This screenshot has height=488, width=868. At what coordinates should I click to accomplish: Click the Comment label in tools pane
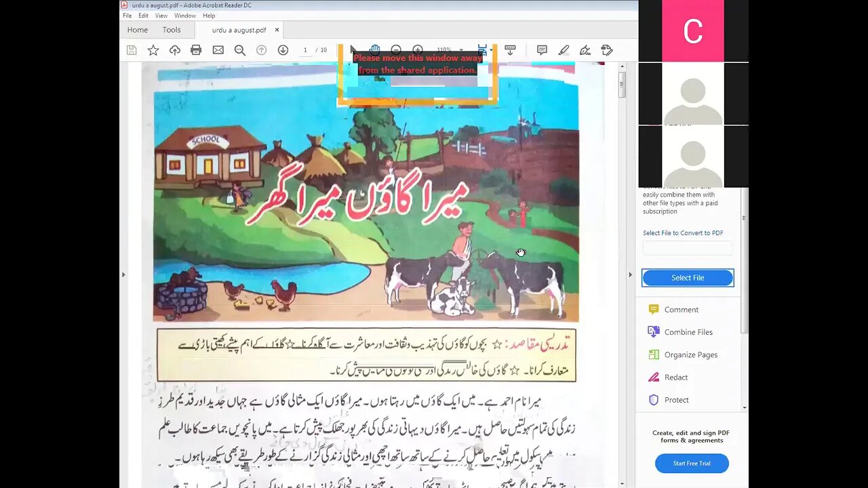coord(682,310)
